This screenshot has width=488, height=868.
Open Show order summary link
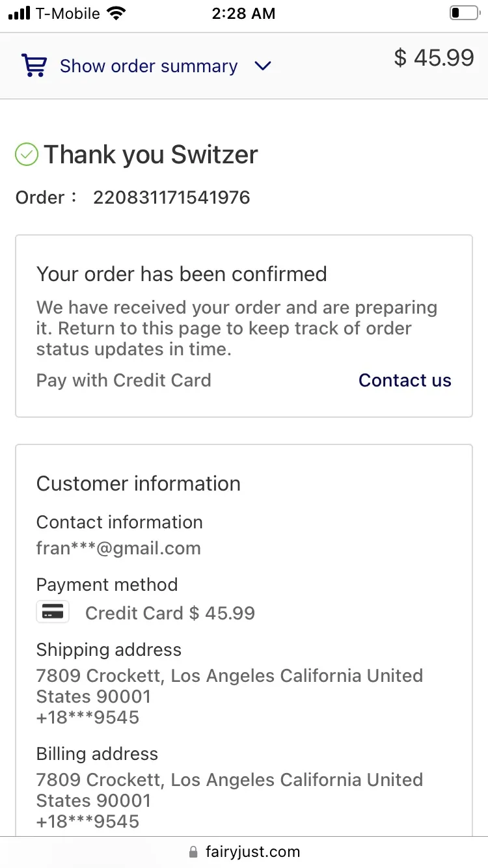coord(148,66)
